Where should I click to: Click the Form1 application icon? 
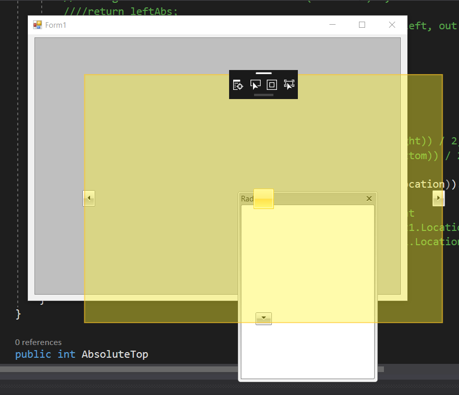(x=37, y=25)
